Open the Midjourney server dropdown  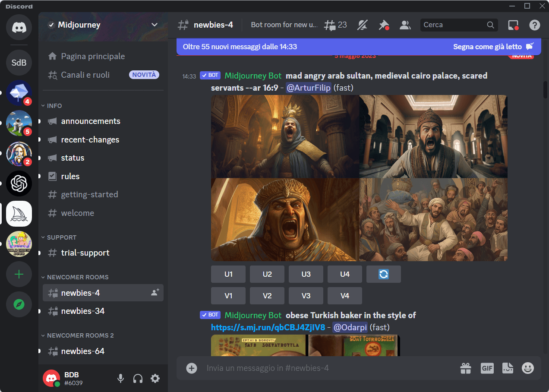tap(154, 25)
